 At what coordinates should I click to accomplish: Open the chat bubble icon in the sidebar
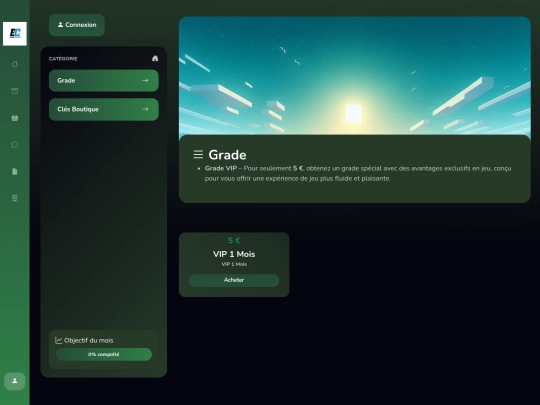15,145
